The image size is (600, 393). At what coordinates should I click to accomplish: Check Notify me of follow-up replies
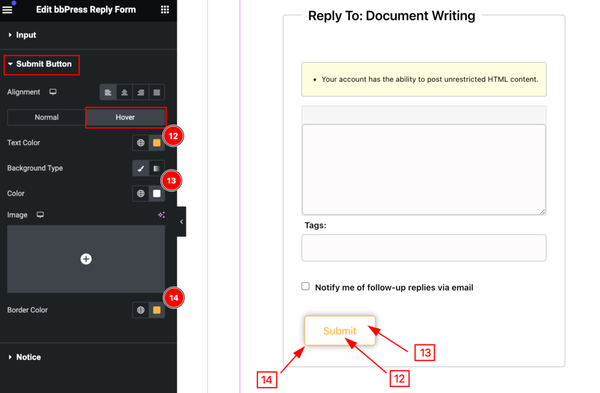point(305,286)
